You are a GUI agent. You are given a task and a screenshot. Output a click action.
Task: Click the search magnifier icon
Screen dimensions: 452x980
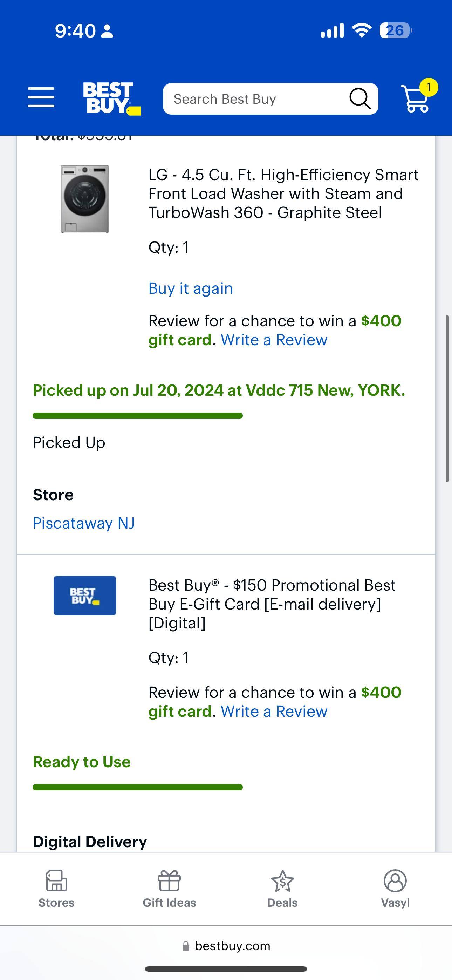coord(359,98)
